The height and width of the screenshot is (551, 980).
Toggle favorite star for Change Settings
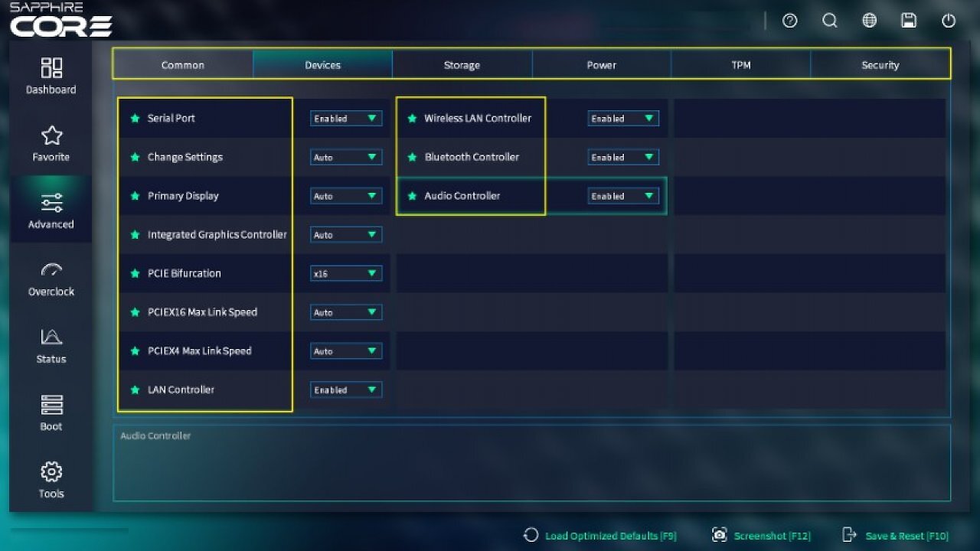(135, 158)
